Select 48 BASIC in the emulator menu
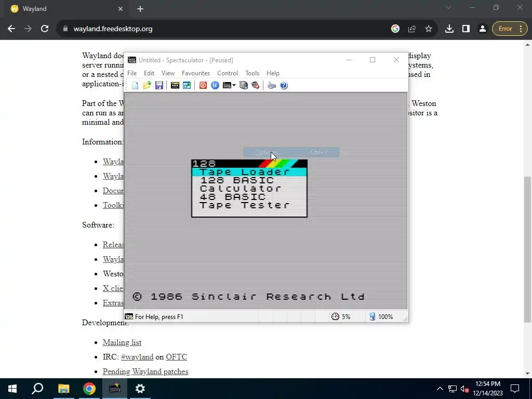This screenshot has width=532, height=399. point(249,197)
